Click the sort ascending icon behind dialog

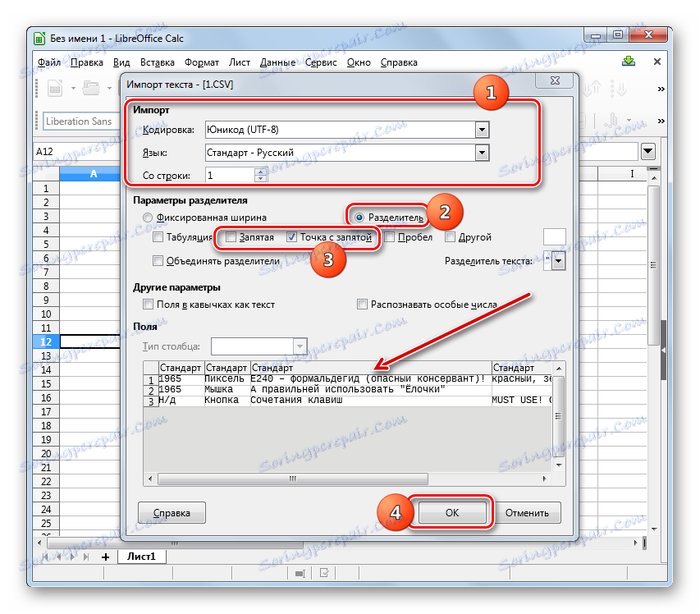[x=592, y=89]
